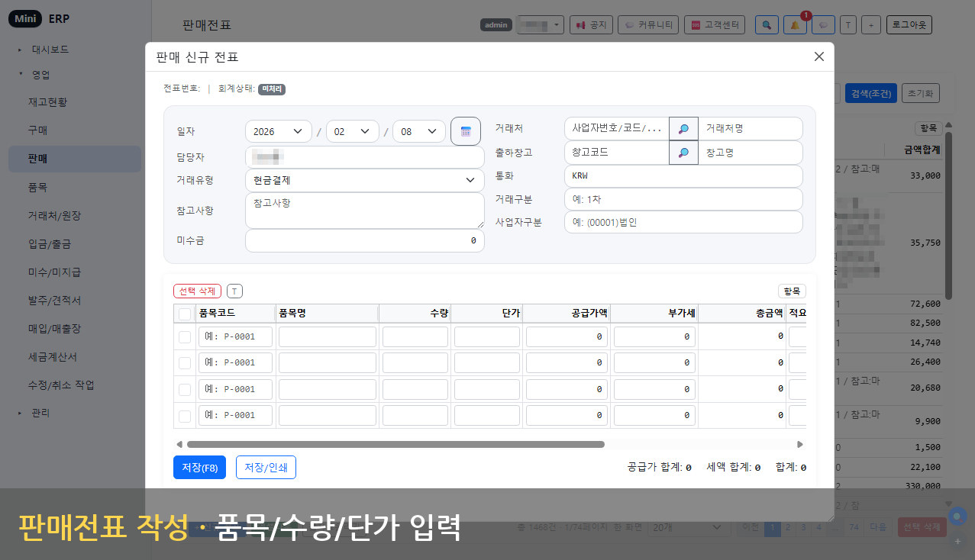The image size is (975, 560).
Task: Click the first row 단가 field
Action: click(x=487, y=336)
